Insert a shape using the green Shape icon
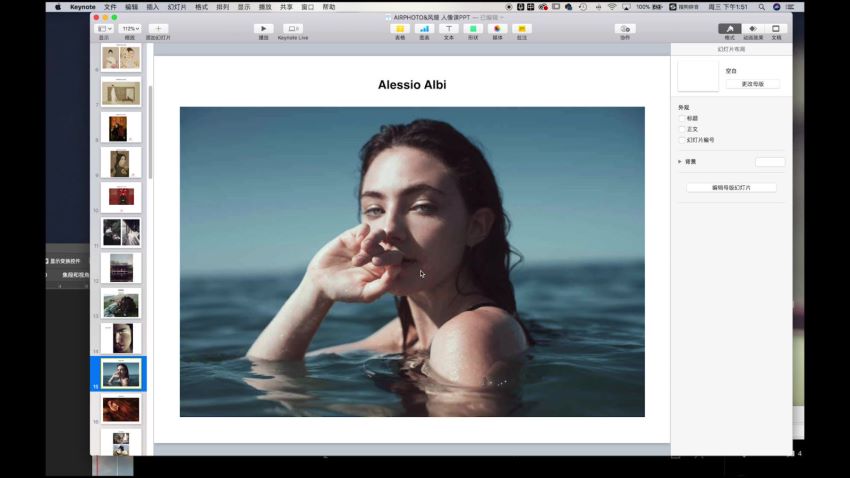The height and width of the screenshot is (478, 850). pos(473,29)
